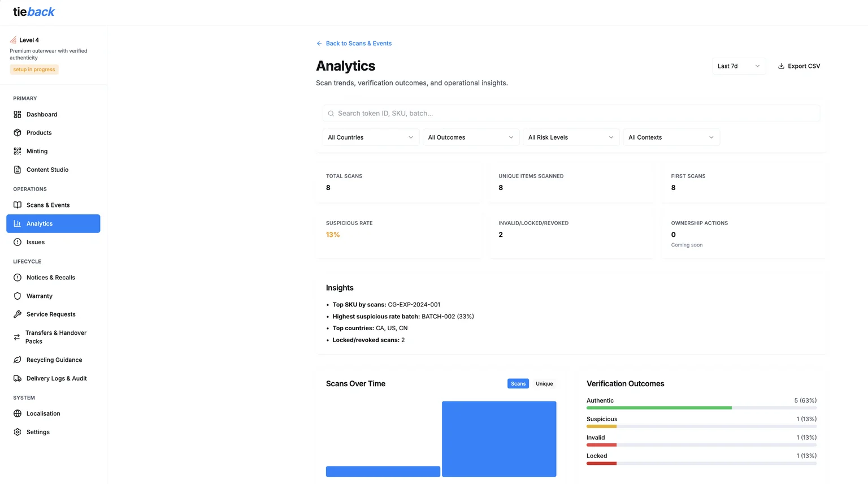Open Content Studio via its document icon
868x484 pixels.
coord(18,170)
